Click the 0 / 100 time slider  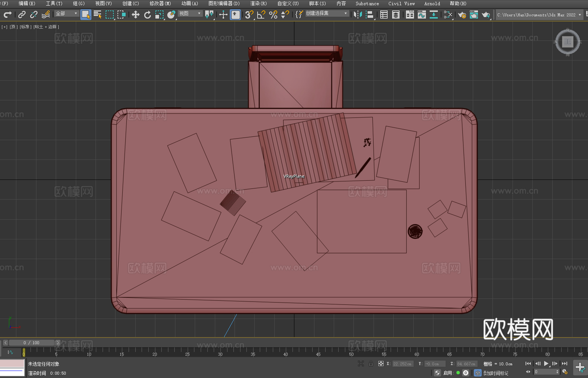point(31,343)
